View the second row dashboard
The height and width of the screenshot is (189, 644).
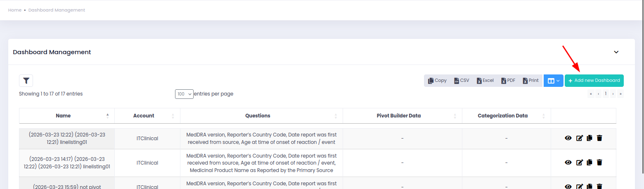pos(568,163)
